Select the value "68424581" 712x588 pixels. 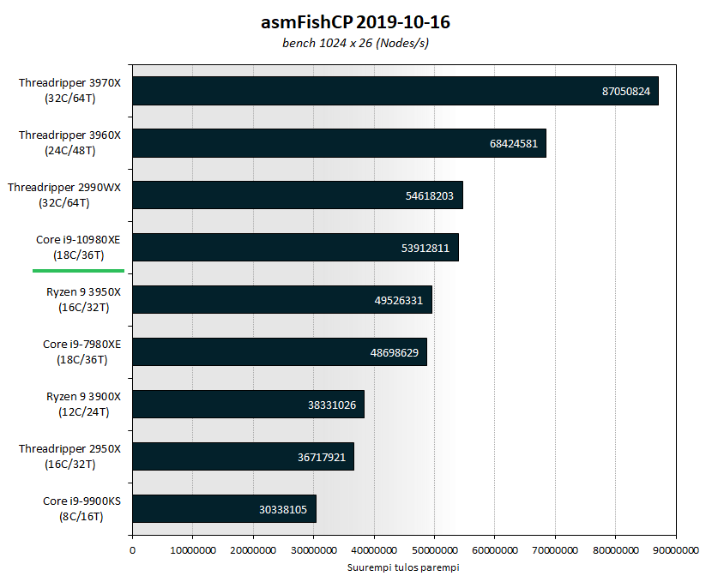click(514, 143)
